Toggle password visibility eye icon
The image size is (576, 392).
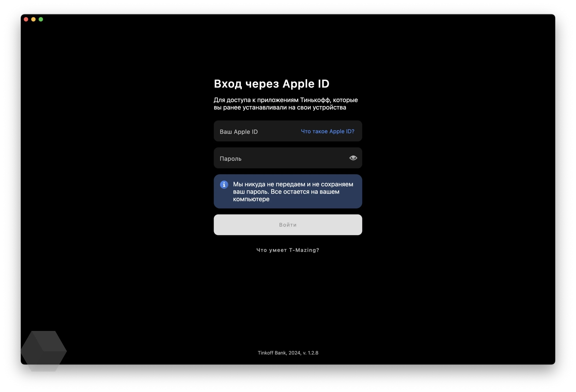[353, 158]
